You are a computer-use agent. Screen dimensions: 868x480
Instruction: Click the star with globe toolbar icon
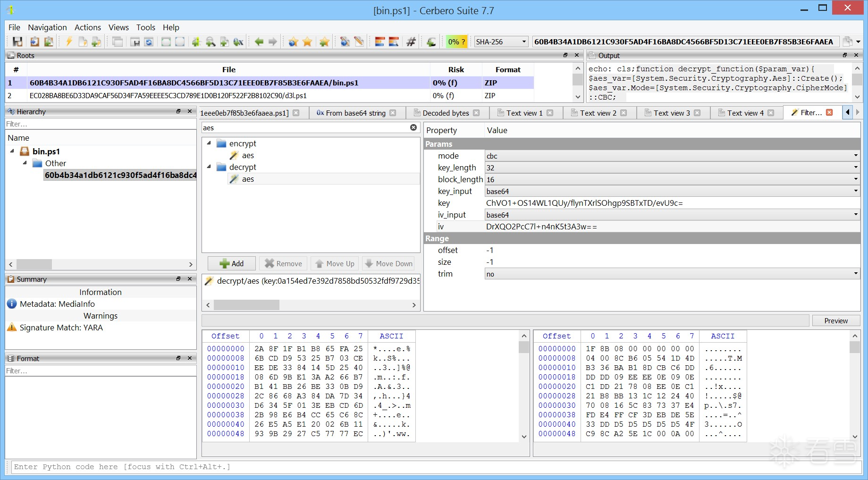coord(293,42)
